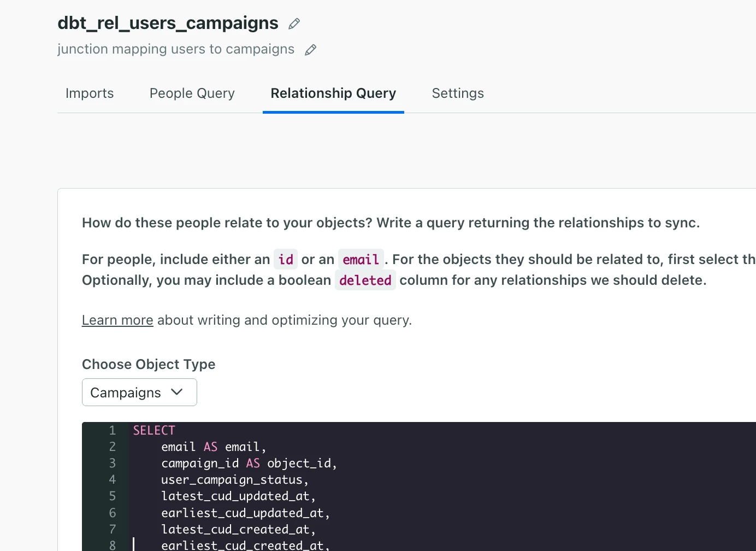
Task: Click line number 1 in editor gutter
Action: pyautogui.click(x=113, y=430)
